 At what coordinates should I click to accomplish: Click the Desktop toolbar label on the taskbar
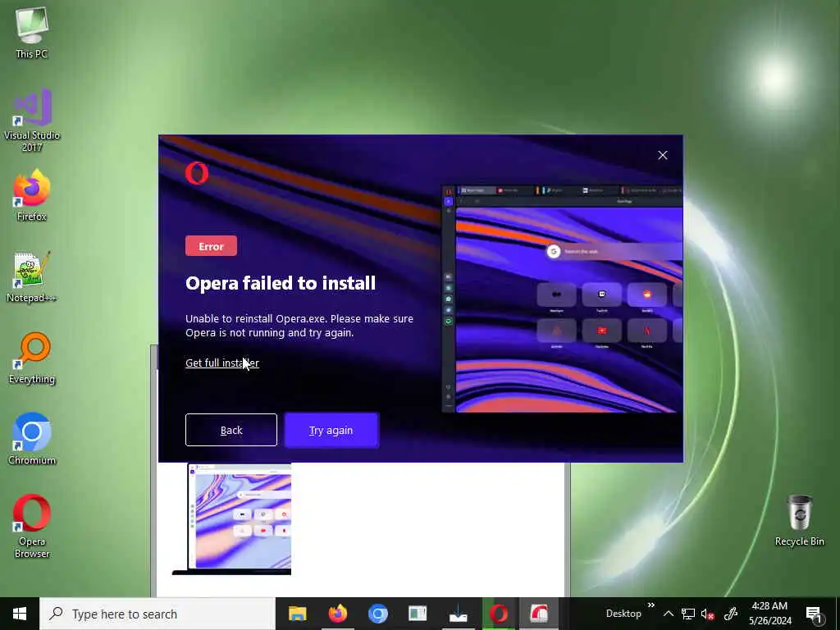point(623,614)
